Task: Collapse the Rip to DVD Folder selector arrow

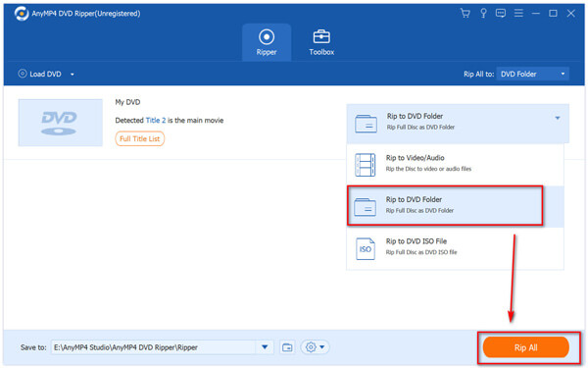Action: point(558,118)
